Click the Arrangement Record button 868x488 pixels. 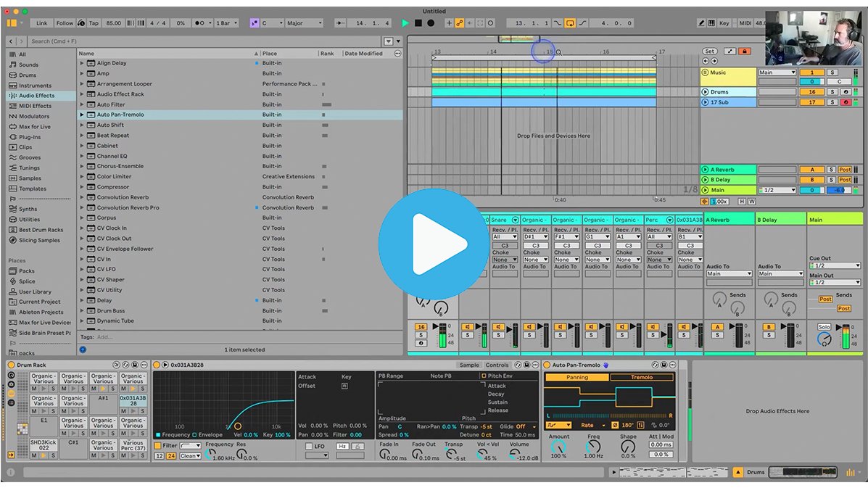[x=431, y=23]
